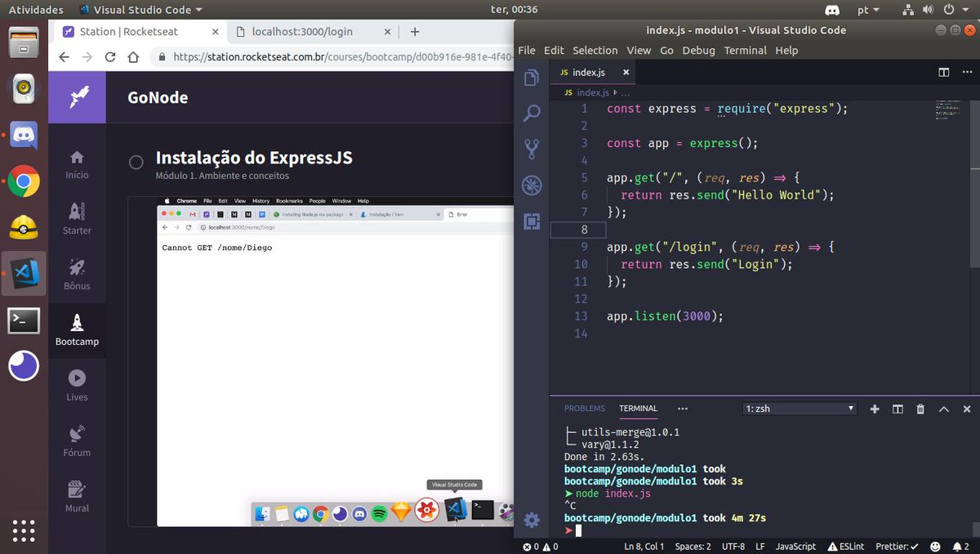Open Fórum section in Station
Screen dimensions: 980x554
click(77, 442)
